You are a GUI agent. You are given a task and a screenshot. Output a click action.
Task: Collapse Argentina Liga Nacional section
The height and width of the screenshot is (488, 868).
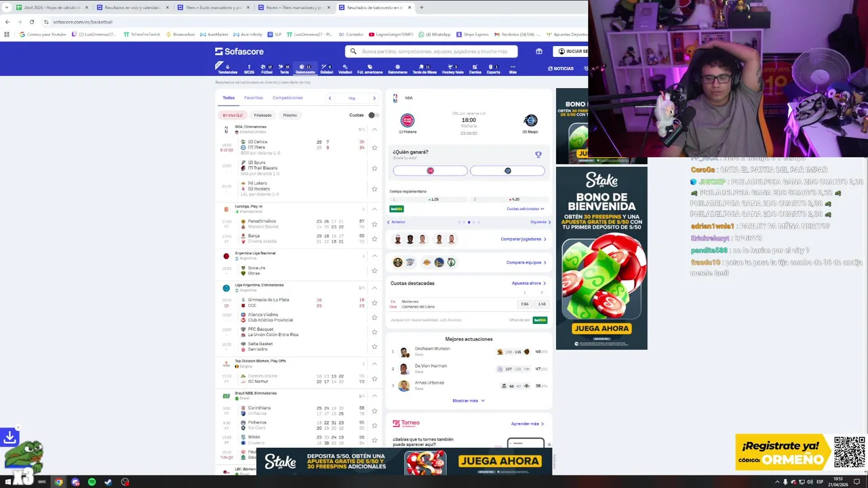coord(374,256)
